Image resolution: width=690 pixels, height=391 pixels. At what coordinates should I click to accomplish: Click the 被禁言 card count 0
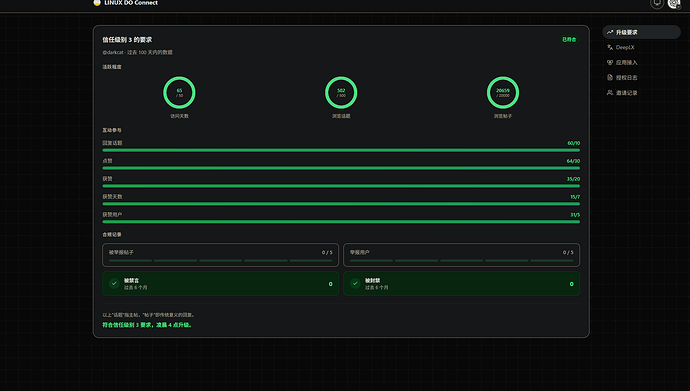pyautogui.click(x=330, y=284)
